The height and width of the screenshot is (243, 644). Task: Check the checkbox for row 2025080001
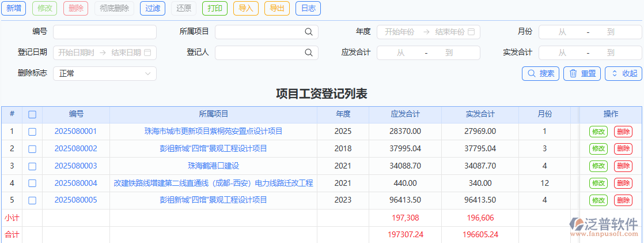[32, 132]
